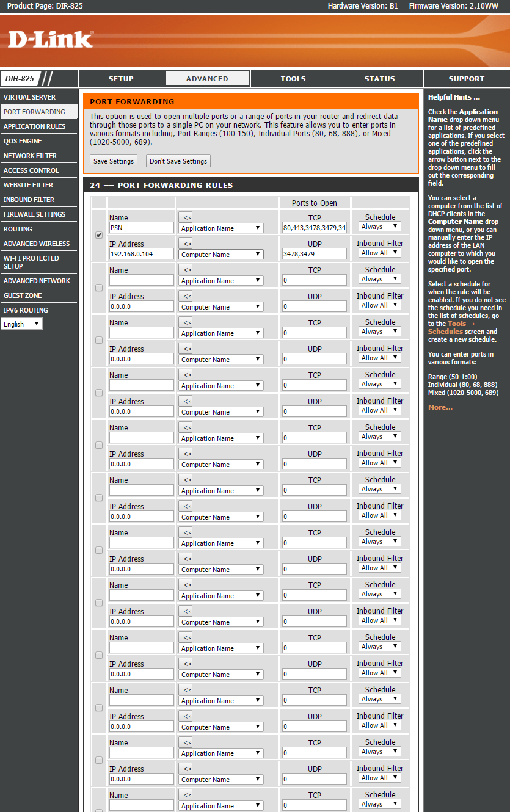Follow the More... hints link
The width and height of the screenshot is (510, 812).
(440, 407)
